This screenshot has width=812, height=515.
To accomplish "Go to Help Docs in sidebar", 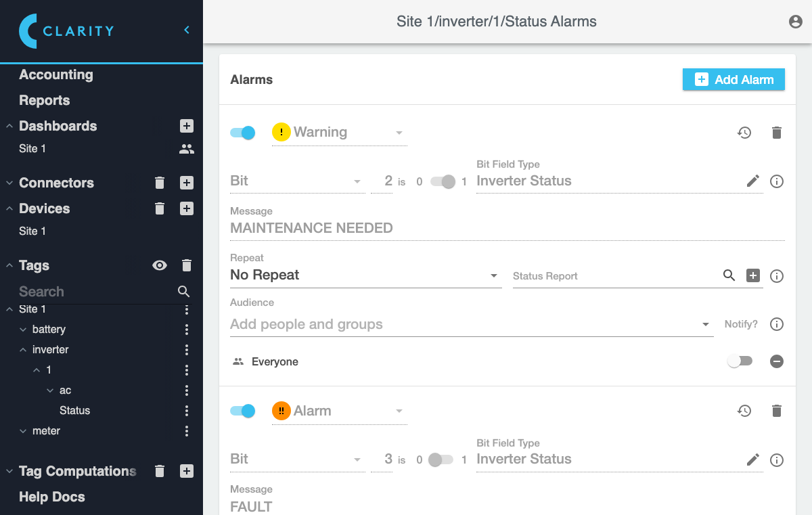I will 52,497.
